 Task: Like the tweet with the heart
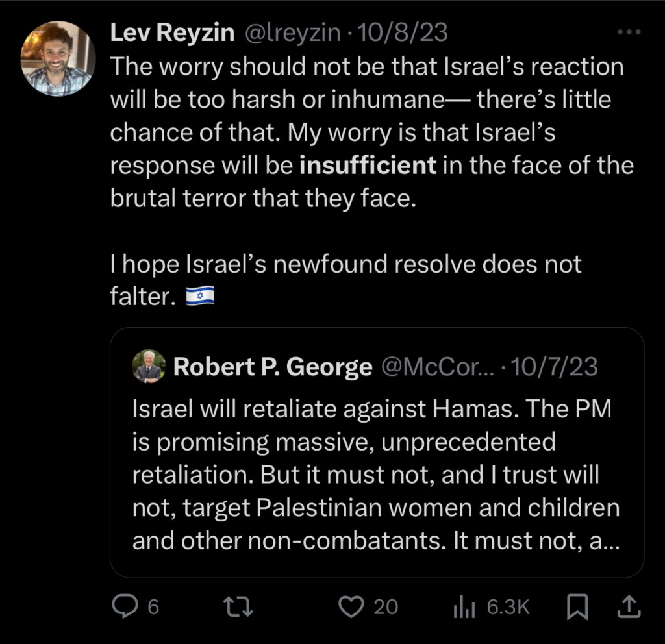pyautogui.click(x=351, y=606)
